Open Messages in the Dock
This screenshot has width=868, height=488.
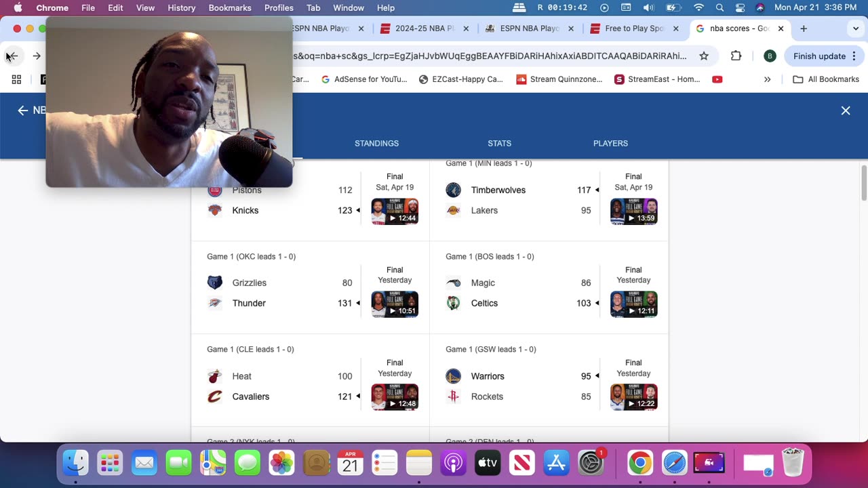tap(248, 463)
